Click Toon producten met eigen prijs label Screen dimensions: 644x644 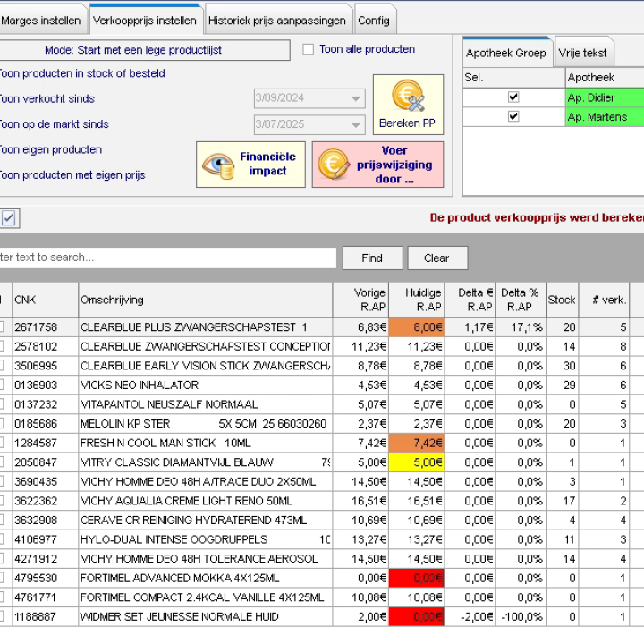coord(72,175)
